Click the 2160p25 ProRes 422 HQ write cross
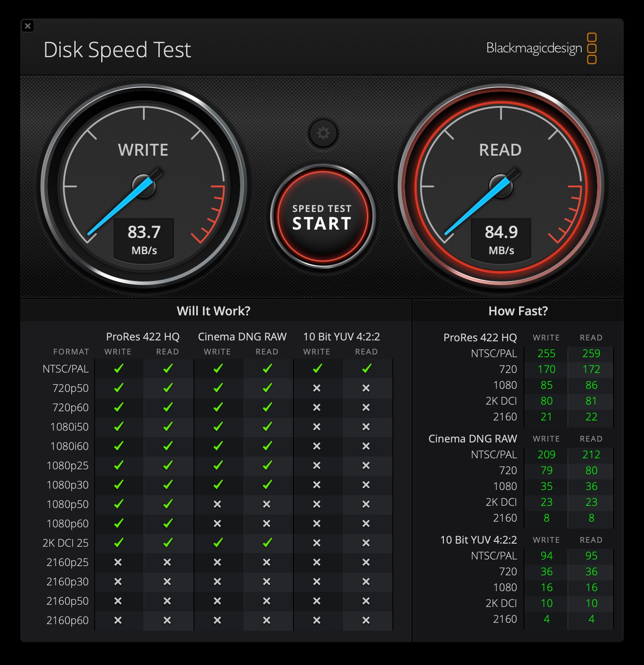Image resolution: width=644 pixels, height=665 pixels. [x=118, y=562]
